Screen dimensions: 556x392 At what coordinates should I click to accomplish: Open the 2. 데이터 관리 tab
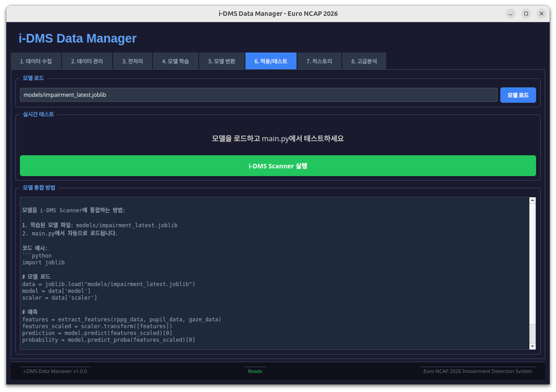point(87,61)
